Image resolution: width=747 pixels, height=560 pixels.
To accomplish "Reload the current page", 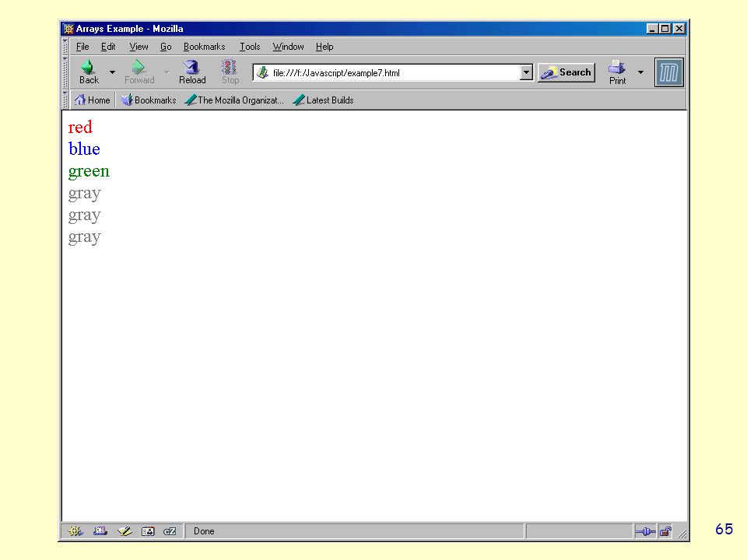I will pyautogui.click(x=192, y=72).
